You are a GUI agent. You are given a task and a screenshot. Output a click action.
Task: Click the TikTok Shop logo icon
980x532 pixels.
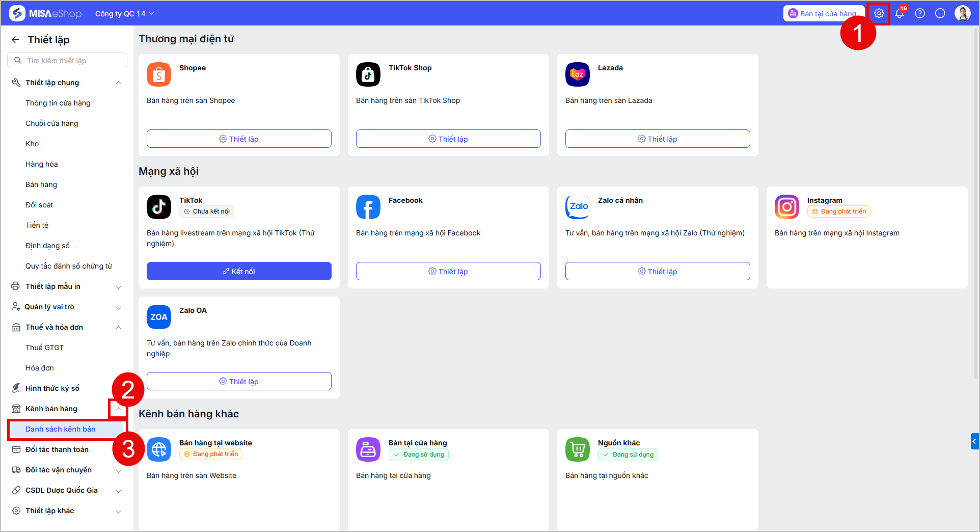[368, 74]
